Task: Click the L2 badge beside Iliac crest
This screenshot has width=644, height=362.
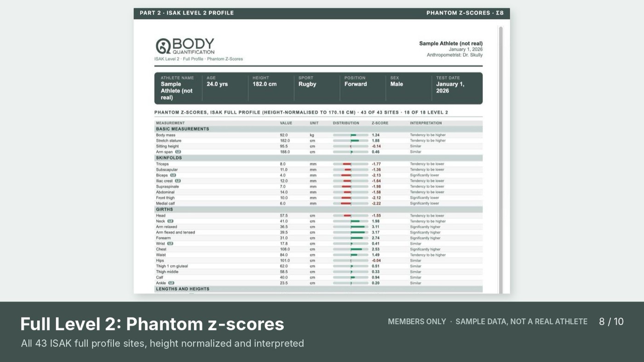Action: click(x=178, y=181)
